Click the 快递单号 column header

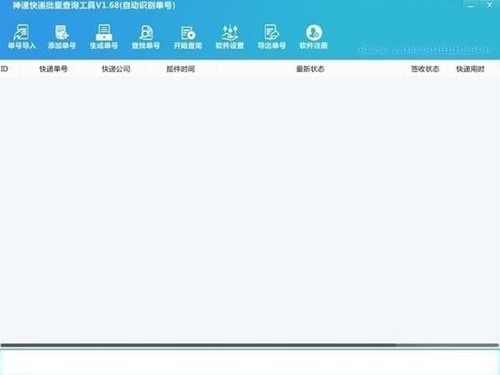click(53, 69)
